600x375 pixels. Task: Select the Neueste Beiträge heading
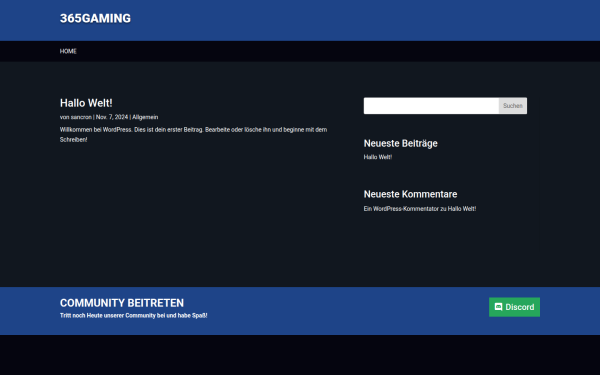[x=400, y=143]
